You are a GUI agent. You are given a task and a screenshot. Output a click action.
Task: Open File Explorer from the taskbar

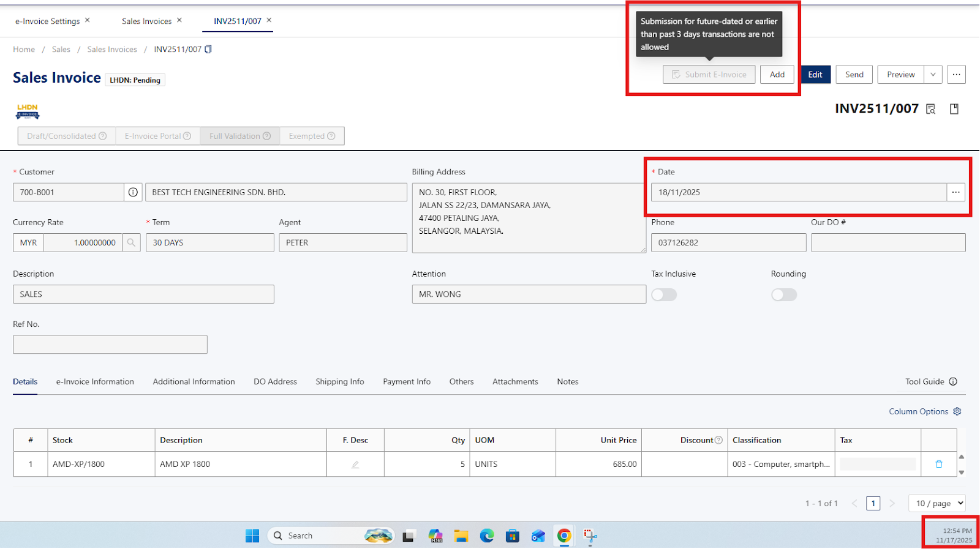(461, 536)
